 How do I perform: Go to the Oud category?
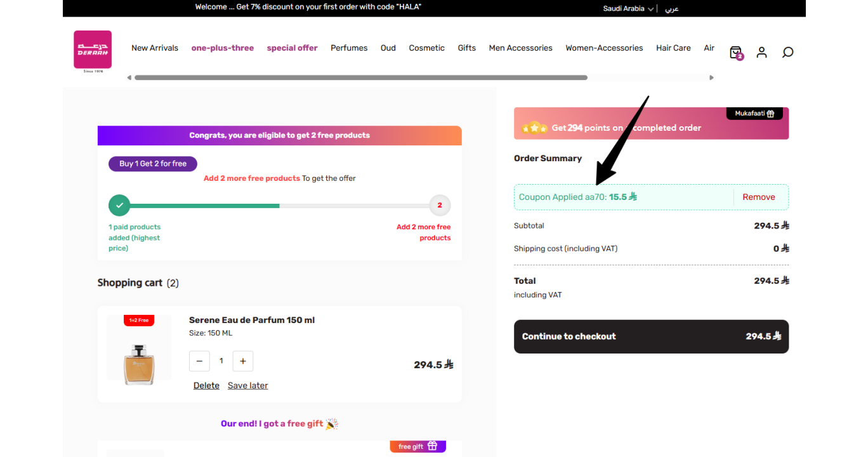(x=388, y=48)
